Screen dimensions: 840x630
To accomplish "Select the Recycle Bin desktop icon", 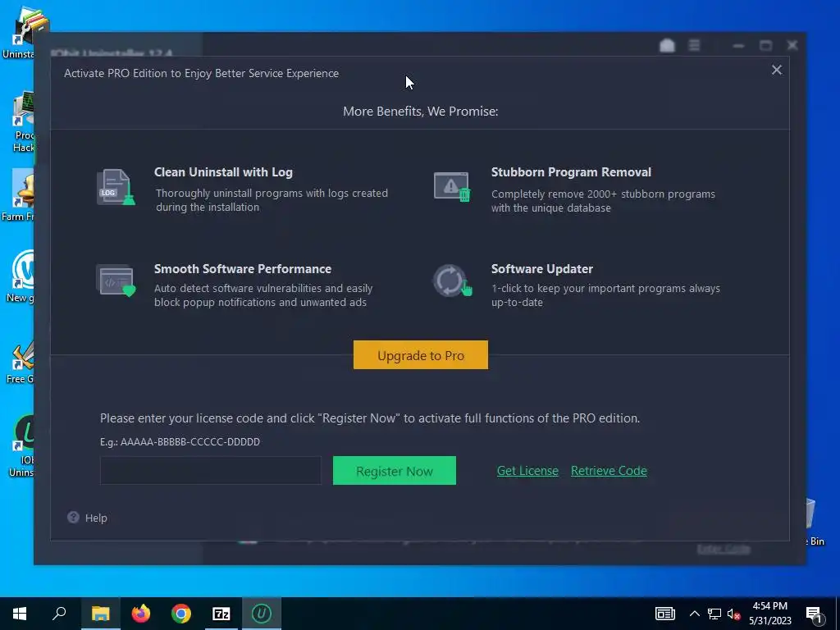I will tap(815, 523).
